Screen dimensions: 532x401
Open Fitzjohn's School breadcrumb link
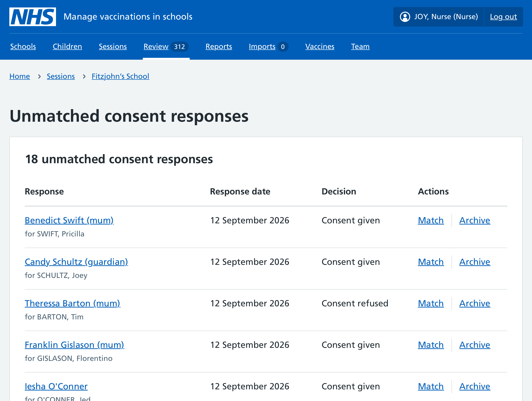tap(120, 76)
